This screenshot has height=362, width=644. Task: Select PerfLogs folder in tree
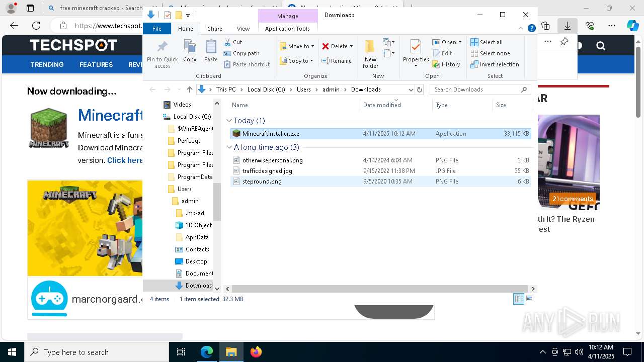click(184, 141)
